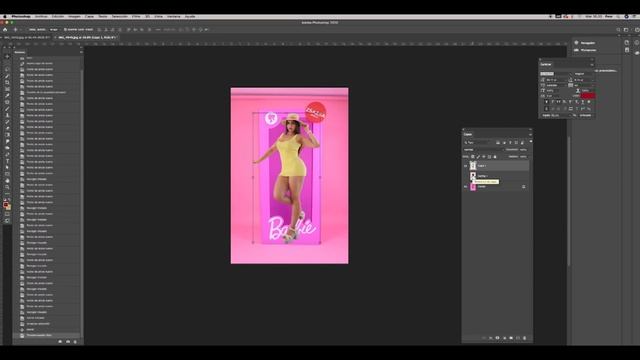The height and width of the screenshot is (360, 640).
Task: Click Add layer style fx icon
Action: pyautogui.click(x=491, y=338)
